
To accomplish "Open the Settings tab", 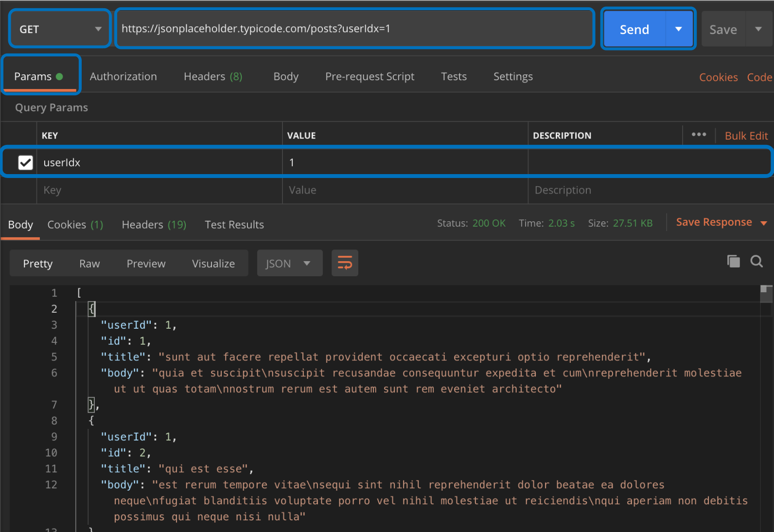I will [x=513, y=76].
